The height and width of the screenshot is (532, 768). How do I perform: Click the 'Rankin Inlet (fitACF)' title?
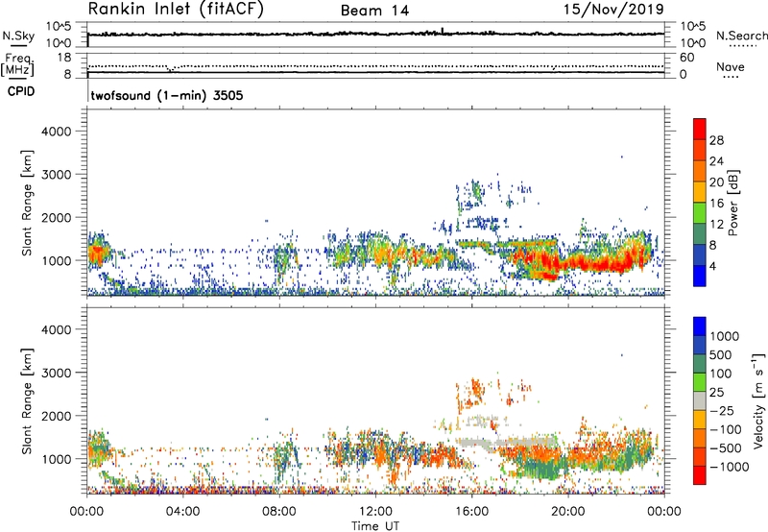click(176, 10)
